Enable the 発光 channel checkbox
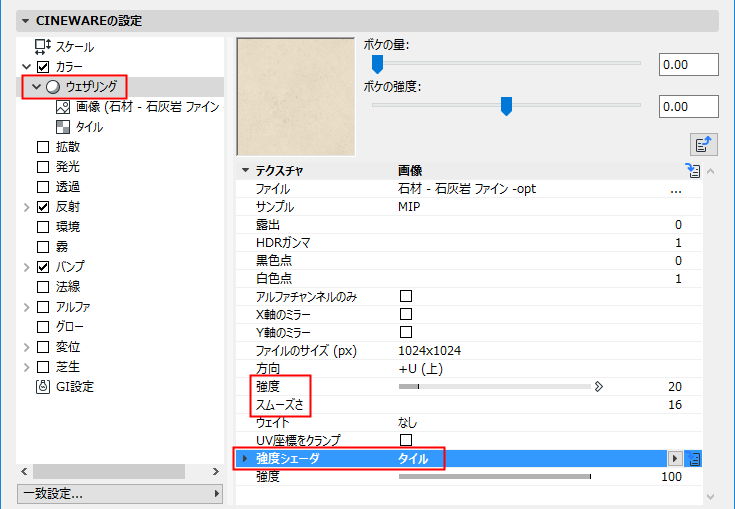Screen dimensions: 735x509 43,167
